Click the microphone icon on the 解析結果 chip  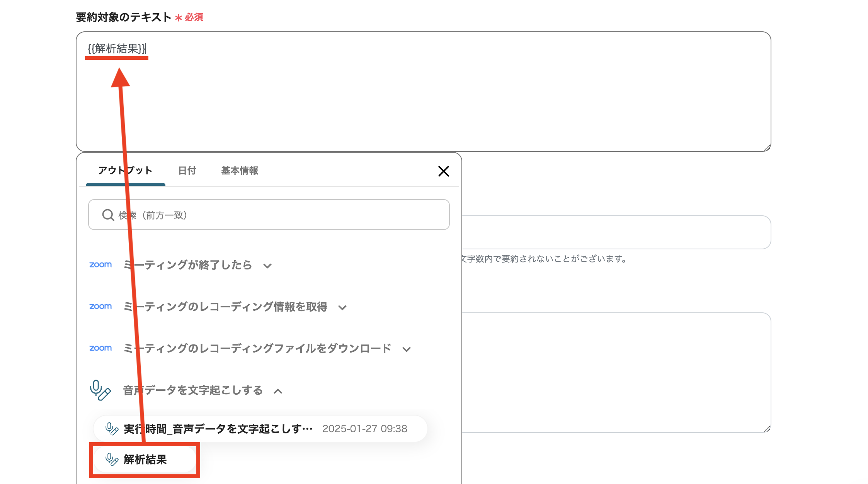click(112, 460)
